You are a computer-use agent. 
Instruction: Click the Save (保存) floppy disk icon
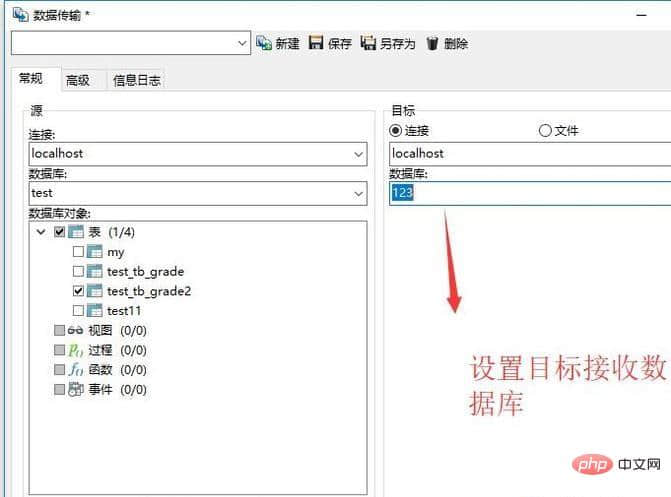pos(316,43)
